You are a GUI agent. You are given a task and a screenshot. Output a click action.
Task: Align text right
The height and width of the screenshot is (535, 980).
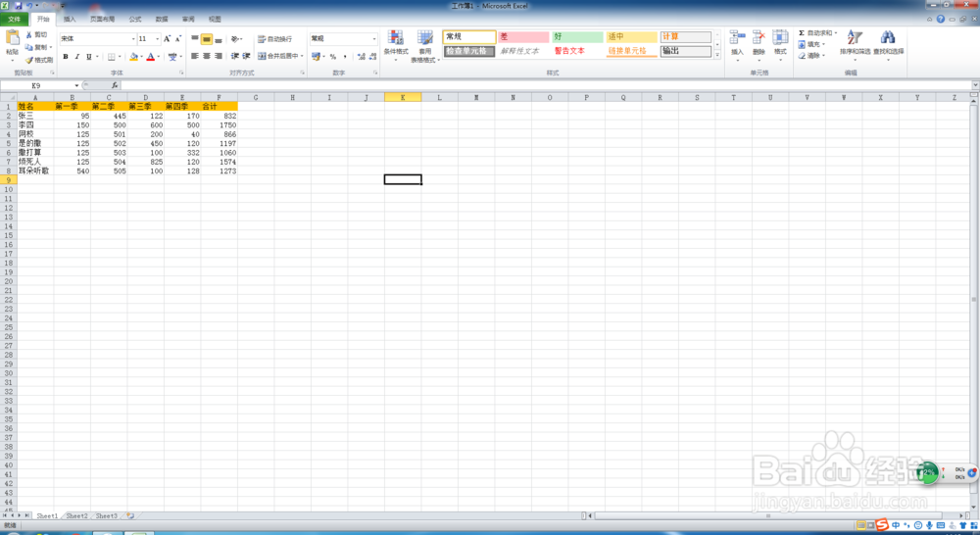coord(219,56)
